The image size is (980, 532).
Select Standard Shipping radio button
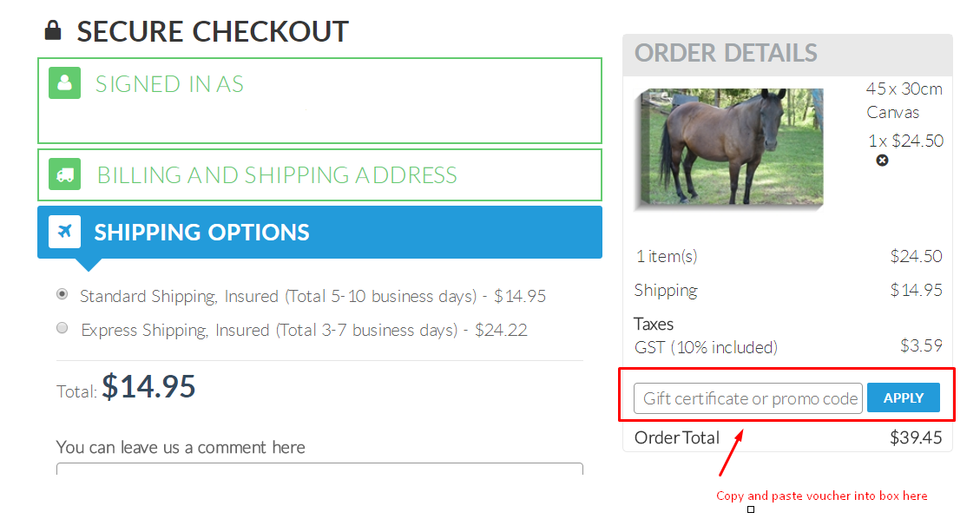[62, 294]
